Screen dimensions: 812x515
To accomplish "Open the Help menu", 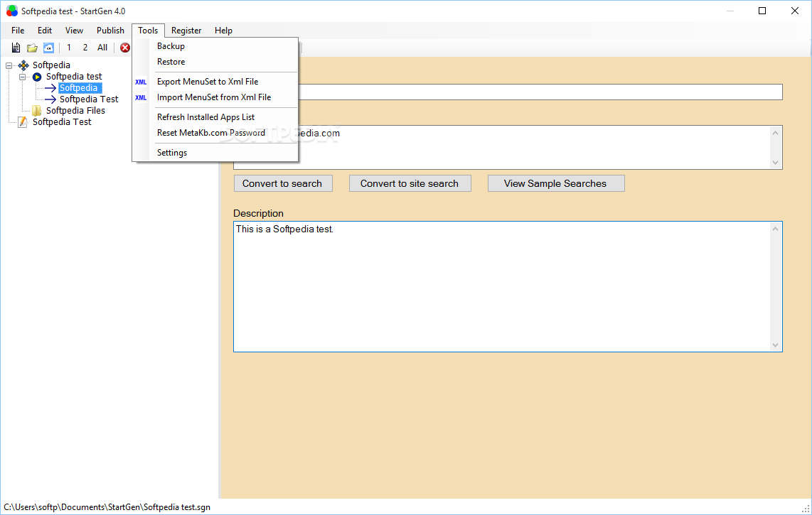I will (x=224, y=31).
